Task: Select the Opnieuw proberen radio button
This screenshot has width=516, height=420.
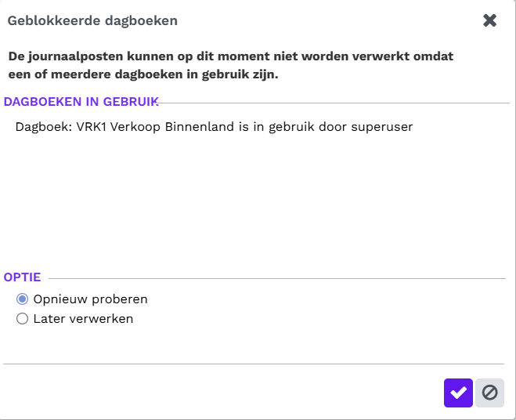Action: click(x=22, y=299)
